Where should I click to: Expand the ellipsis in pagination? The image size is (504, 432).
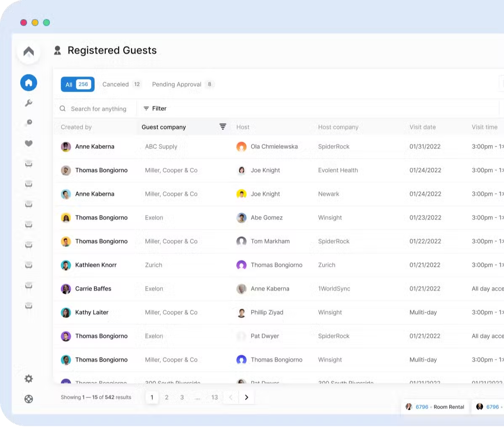198,398
